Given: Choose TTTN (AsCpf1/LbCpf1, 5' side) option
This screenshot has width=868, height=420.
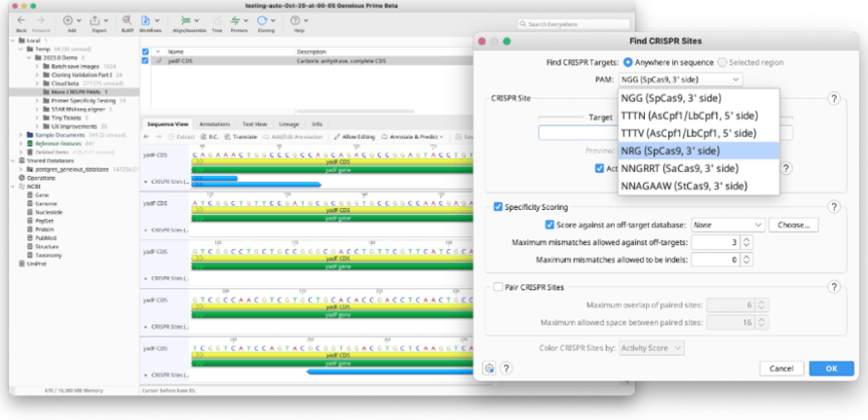Looking at the screenshot, I should point(698,115).
